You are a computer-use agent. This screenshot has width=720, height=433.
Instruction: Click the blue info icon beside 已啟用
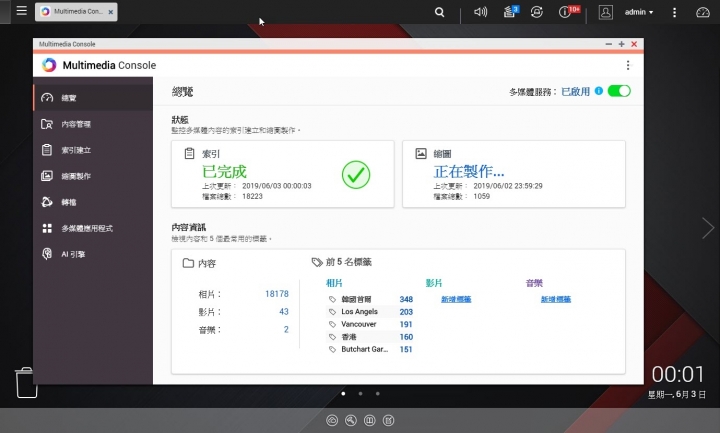pos(599,91)
